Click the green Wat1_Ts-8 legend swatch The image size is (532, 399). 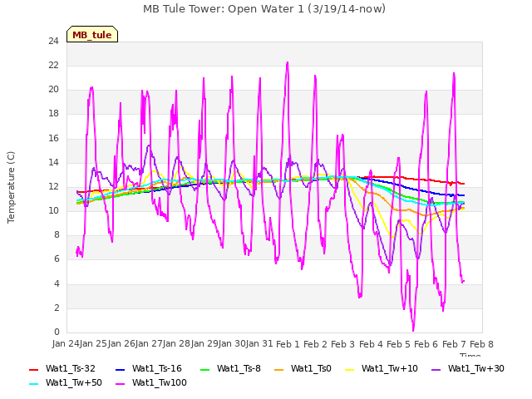point(205,369)
